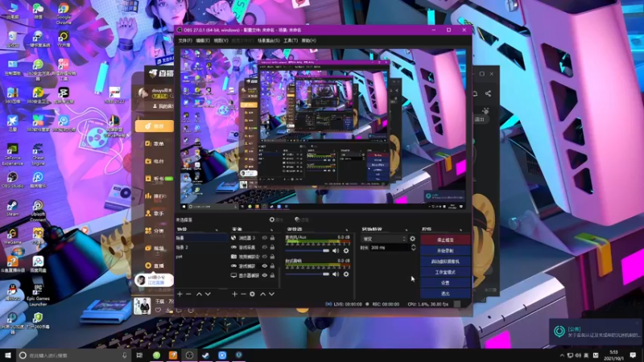Click OBS icon in Windows taskbar
This screenshot has width=644, height=362.
click(189, 355)
